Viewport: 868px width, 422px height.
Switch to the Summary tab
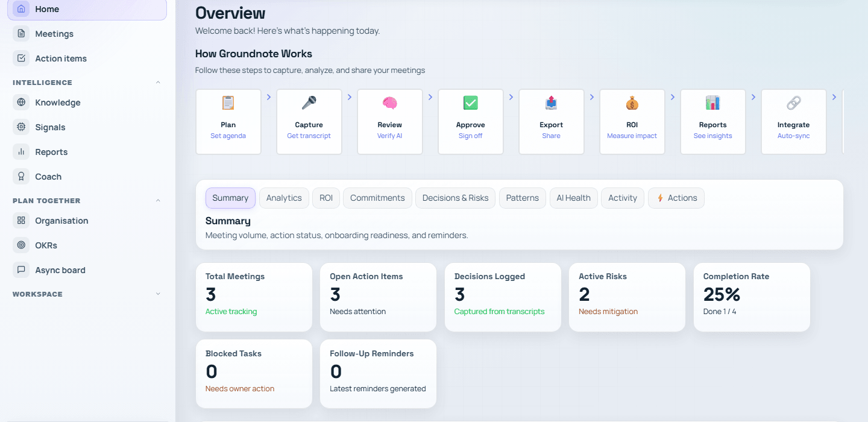tap(230, 198)
